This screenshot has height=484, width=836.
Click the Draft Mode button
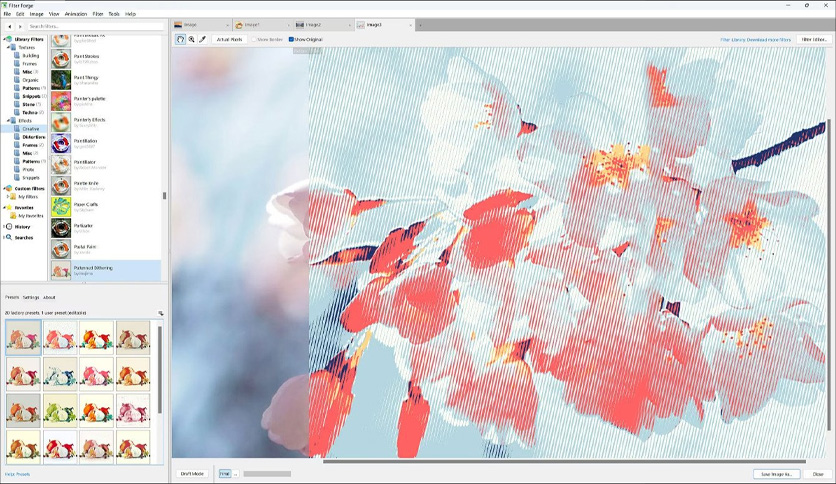192,473
